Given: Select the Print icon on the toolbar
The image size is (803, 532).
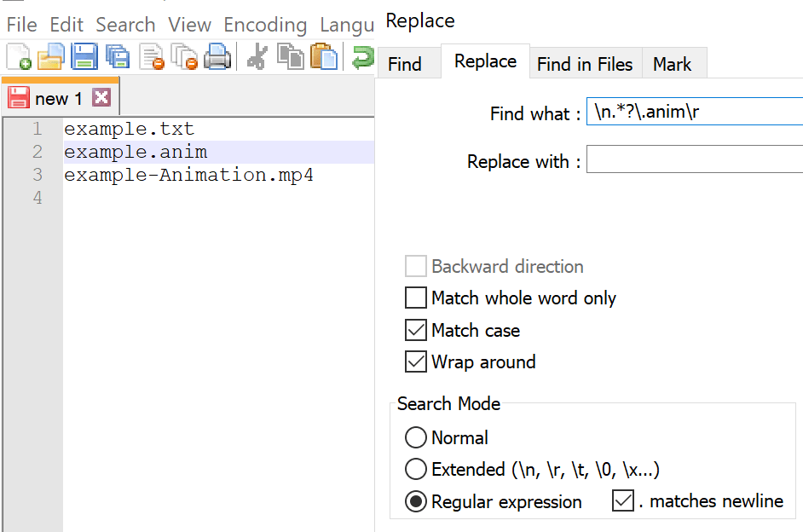Looking at the screenshot, I should pyautogui.click(x=219, y=56).
